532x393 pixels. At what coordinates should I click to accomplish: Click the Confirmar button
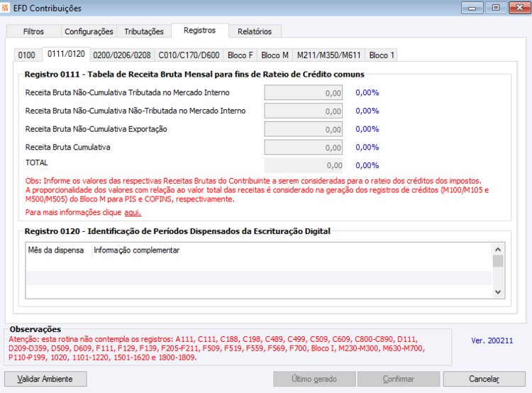pos(399,379)
